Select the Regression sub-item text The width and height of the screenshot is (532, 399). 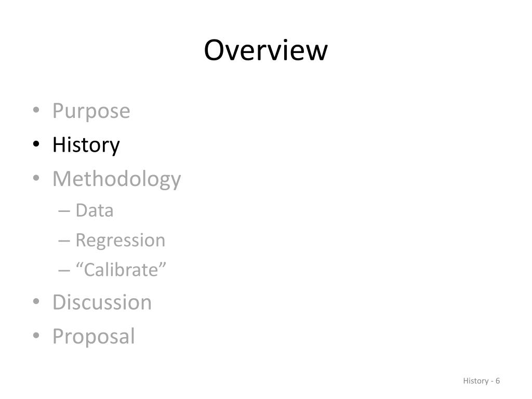pyautogui.click(x=120, y=241)
